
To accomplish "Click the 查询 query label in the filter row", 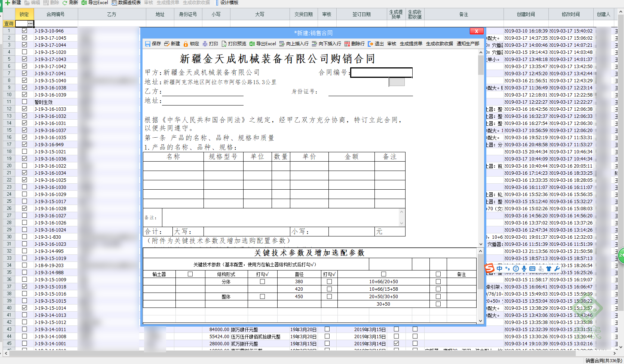I will click(9, 24).
